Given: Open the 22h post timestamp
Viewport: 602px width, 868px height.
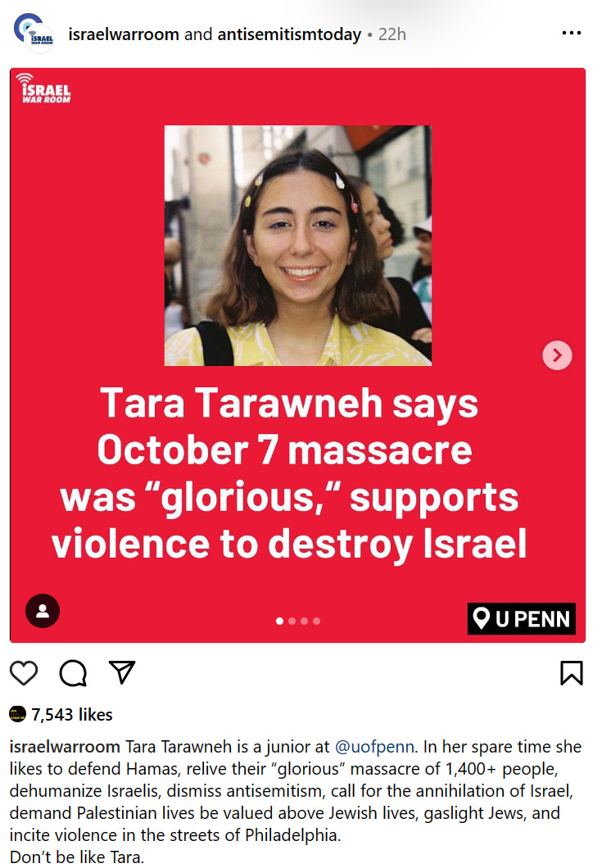Looking at the screenshot, I should point(392,34).
